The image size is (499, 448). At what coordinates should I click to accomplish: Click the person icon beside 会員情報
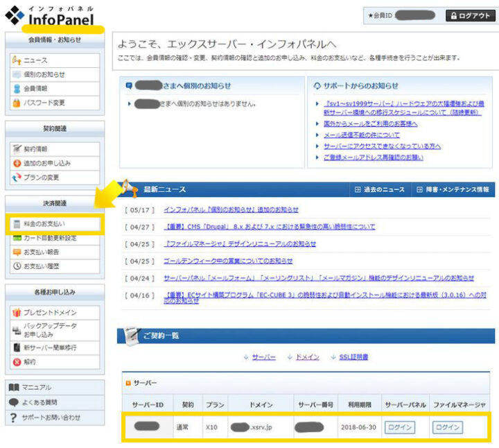coord(17,89)
